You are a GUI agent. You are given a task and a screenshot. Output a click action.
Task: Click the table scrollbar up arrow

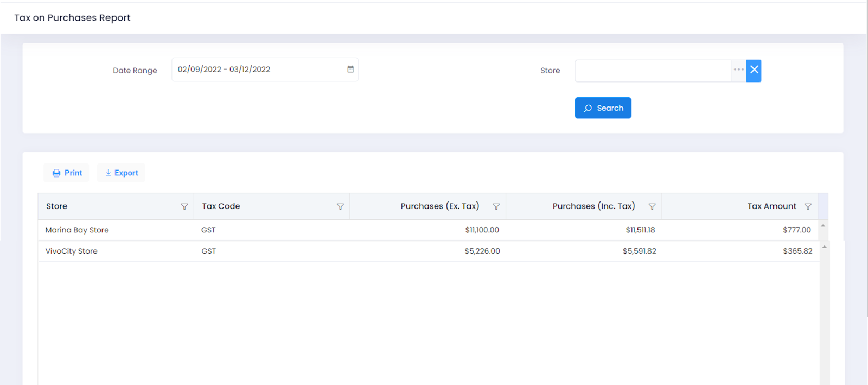pos(823,226)
